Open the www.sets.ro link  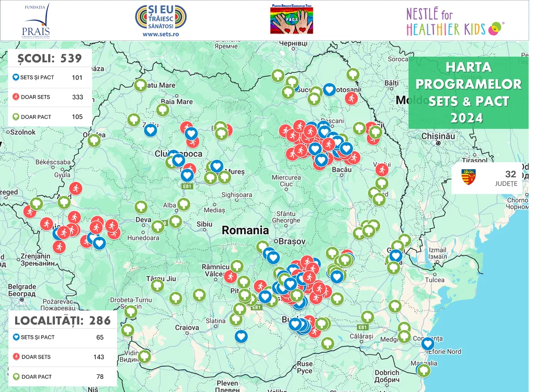coord(161,34)
